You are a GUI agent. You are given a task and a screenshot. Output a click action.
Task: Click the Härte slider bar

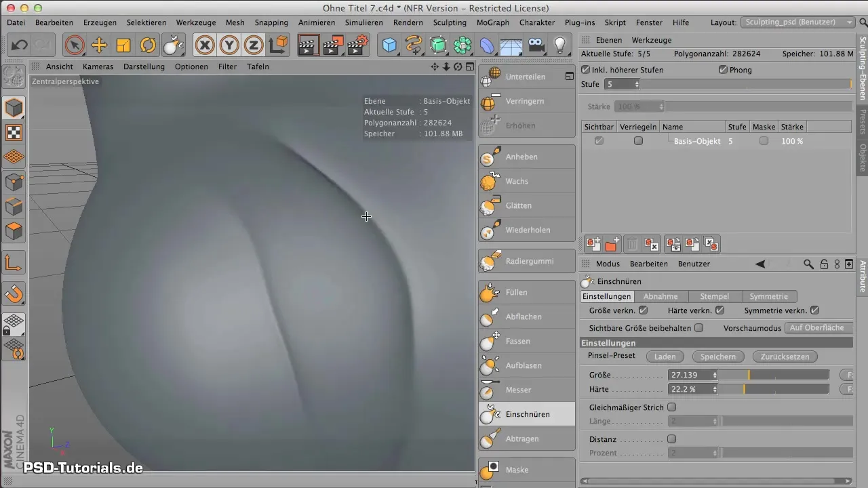tap(774, 390)
